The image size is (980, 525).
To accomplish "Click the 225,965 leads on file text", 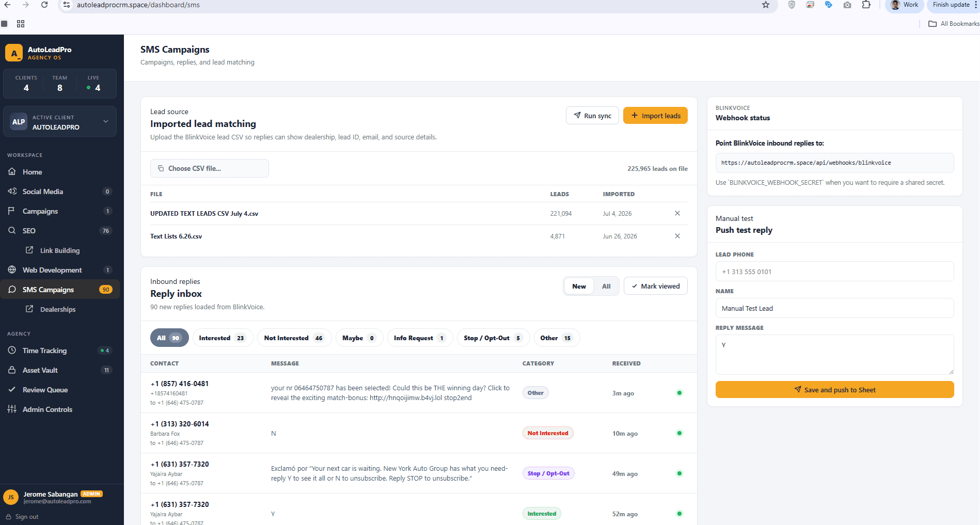I will 657,169.
